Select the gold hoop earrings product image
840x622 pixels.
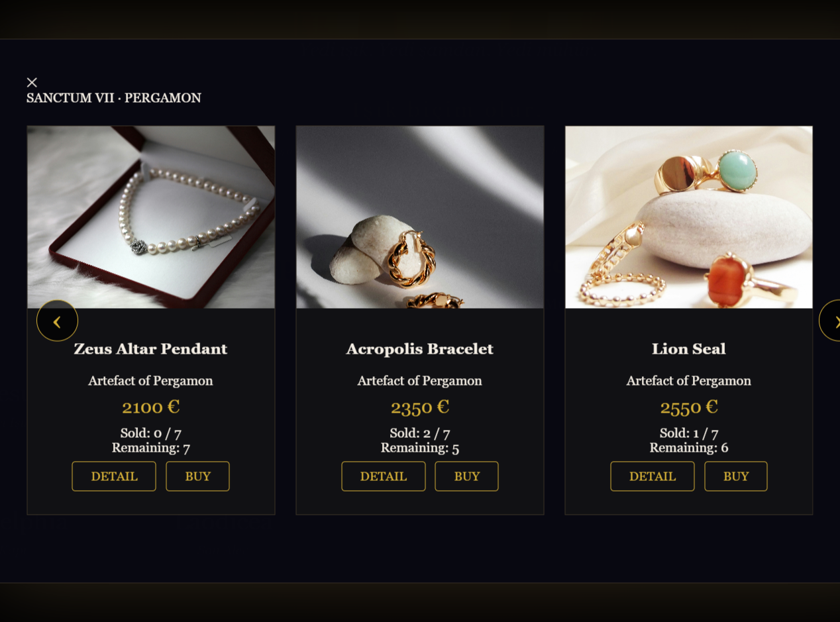tap(420, 217)
